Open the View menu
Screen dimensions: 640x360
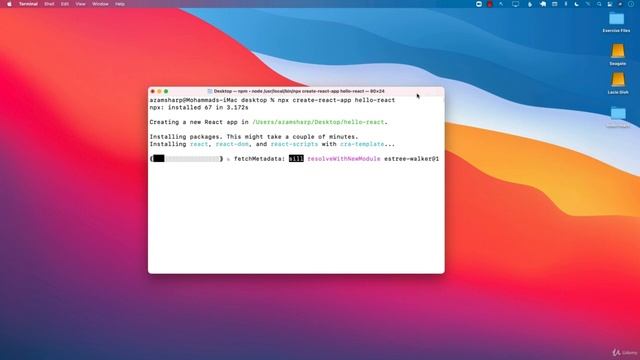pyautogui.click(x=80, y=4)
